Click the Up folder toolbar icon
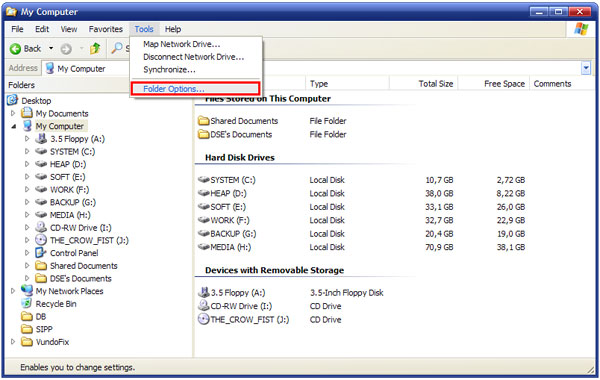 [x=95, y=49]
